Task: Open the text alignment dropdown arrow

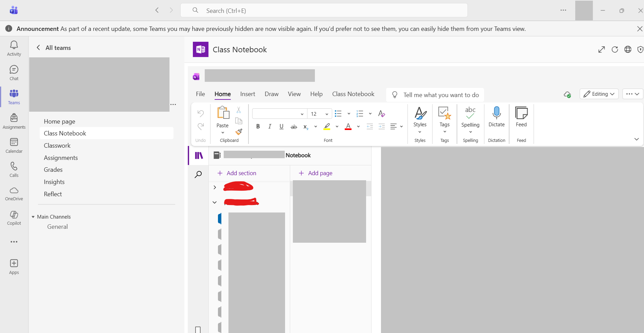Action: [x=401, y=127]
